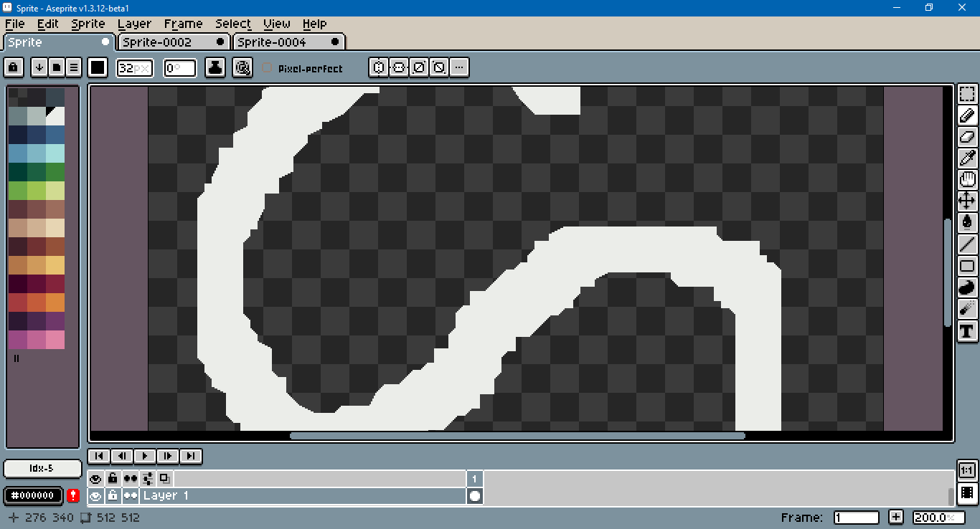This screenshot has height=529, width=980.
Task: Open palette options menu button
Action: coord(73,68)
